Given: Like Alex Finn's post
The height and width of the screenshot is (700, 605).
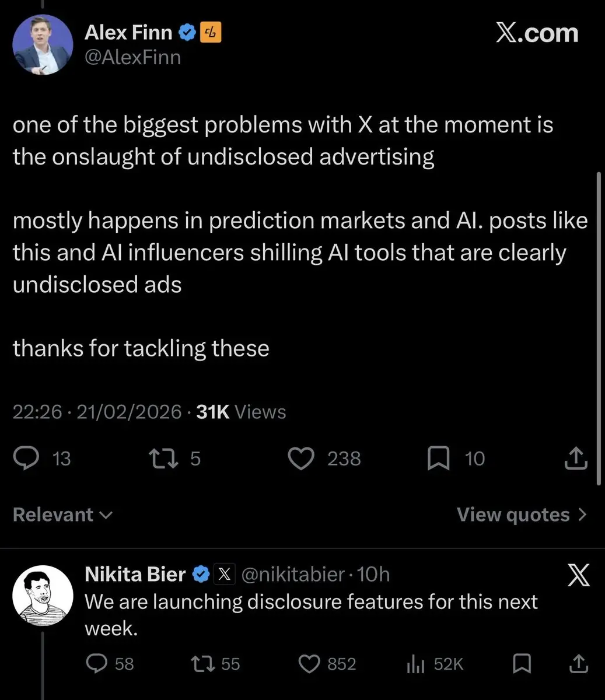Looking at the screenshot, I should 302,459.
